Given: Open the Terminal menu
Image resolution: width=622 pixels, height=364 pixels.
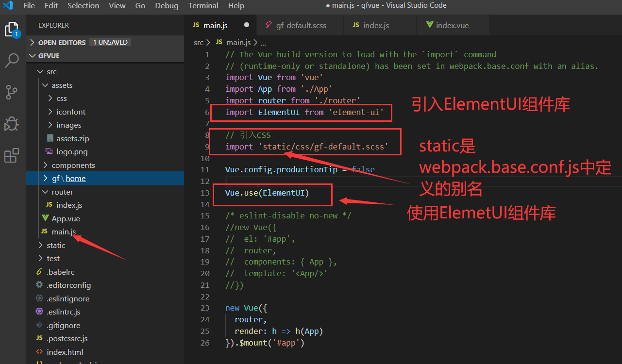Looking at the screenshot, I should (203, 6).
